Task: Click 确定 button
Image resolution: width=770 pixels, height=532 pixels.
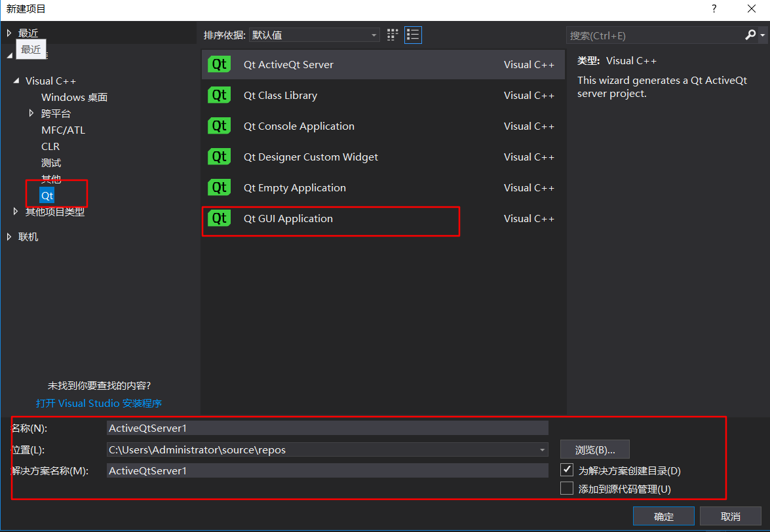Action: (x=663, y=516)
